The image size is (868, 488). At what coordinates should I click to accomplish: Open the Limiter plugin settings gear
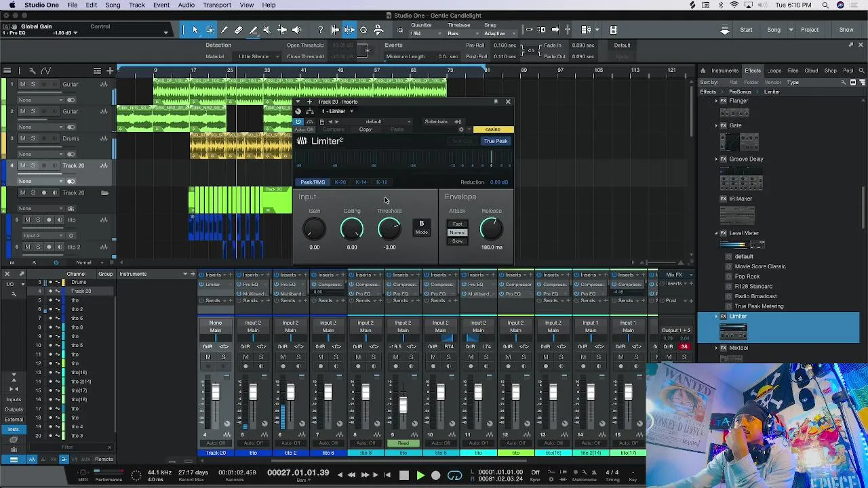(461, 129)
